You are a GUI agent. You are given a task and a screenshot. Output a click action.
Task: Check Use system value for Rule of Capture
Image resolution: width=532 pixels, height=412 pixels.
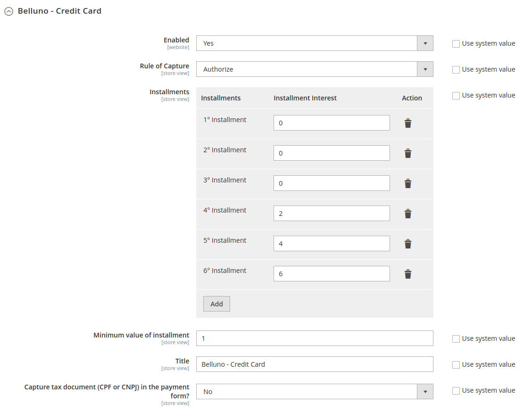[x=456, y=70]
